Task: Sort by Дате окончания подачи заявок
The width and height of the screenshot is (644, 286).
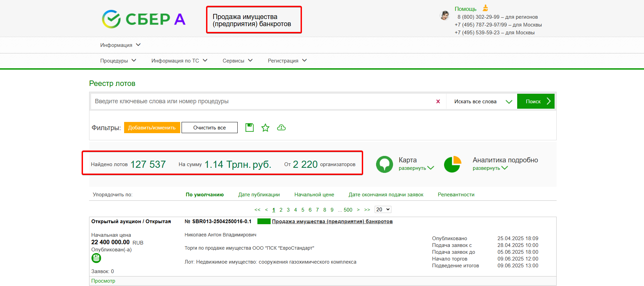Action: tap(386, 195)
